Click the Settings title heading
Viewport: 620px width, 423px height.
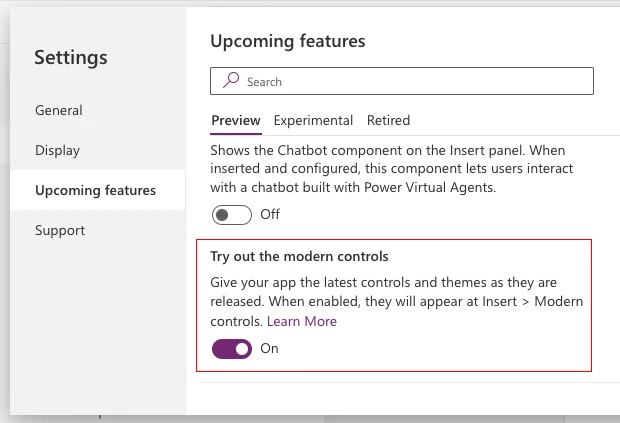click(71, 58)
